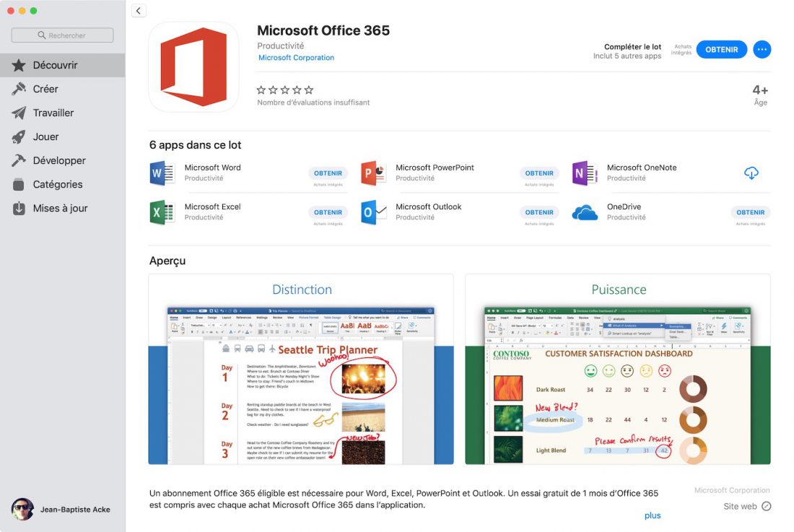The height and width of the screenshot is (532, 794).
Task: Expand the description with the plus link
Action: pyautogui.click(x=653, y=515)
